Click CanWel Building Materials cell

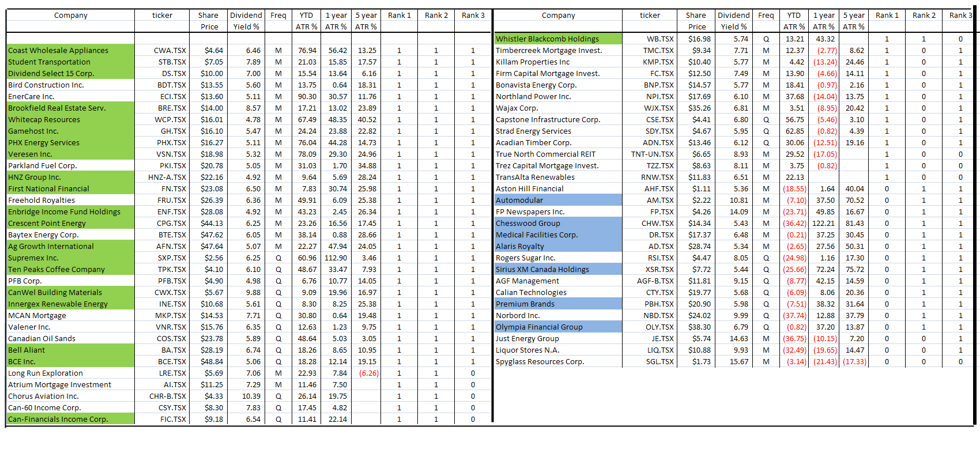[70, 292]
